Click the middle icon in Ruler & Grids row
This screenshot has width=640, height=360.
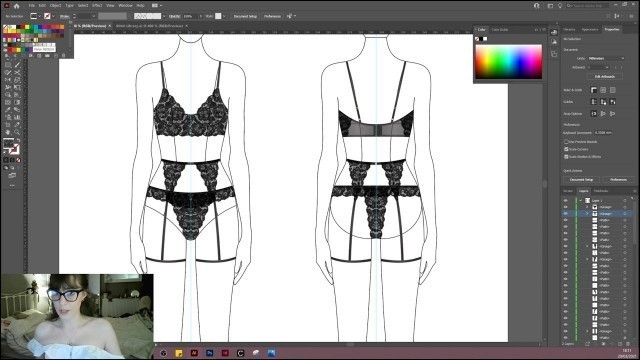point(603,90)
